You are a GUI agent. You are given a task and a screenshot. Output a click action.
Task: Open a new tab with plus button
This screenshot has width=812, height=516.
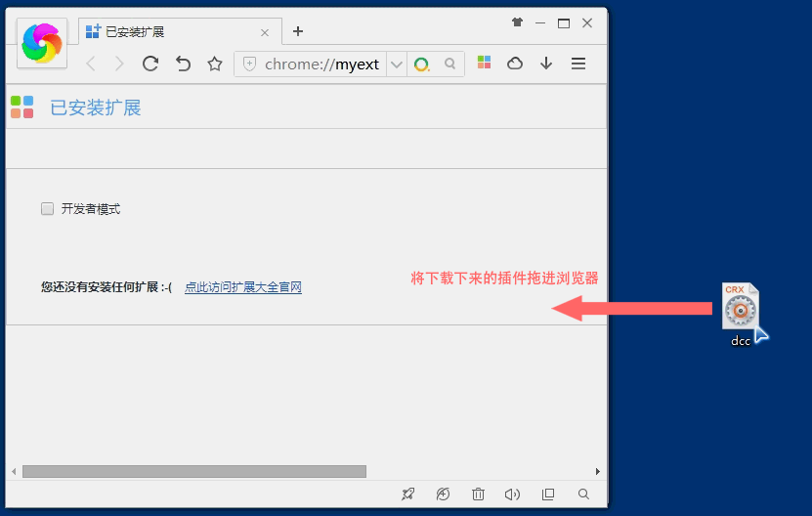[x=298, y=31]
